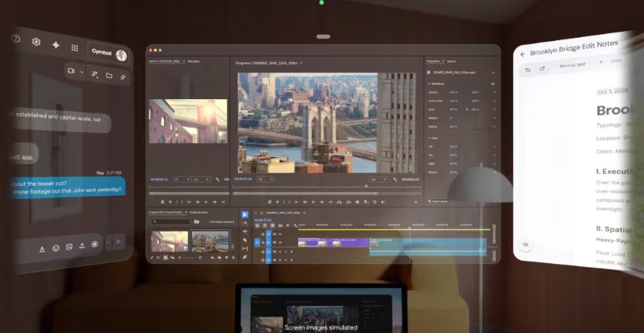Switch project panel to Icon view
This screenshot has height=333, width=644.
(166, 258)
